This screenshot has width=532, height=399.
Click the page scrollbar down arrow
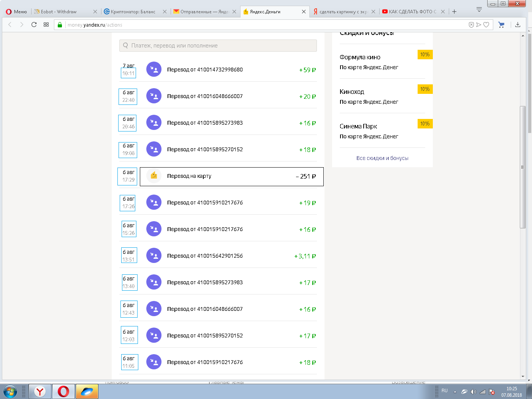[x=523, y=376]
